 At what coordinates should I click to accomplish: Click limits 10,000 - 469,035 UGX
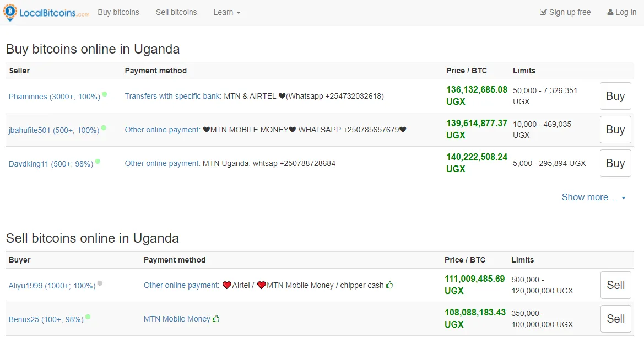[542, 130]
